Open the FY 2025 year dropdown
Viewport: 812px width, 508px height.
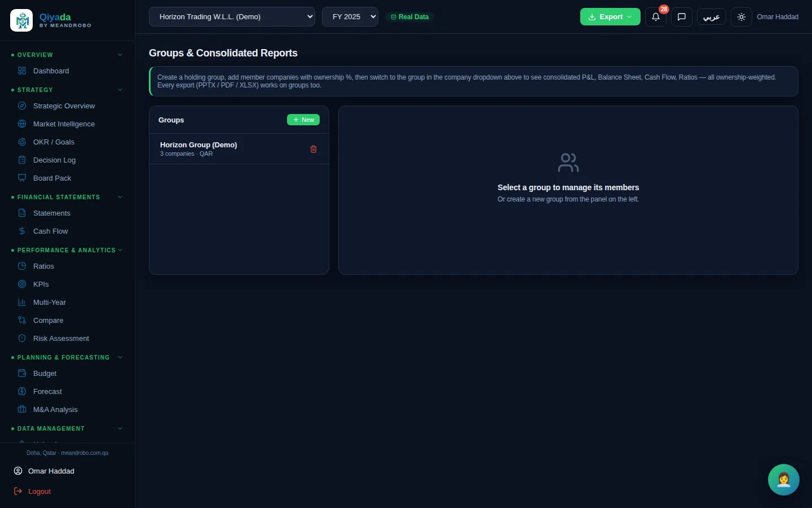point(350,17)
